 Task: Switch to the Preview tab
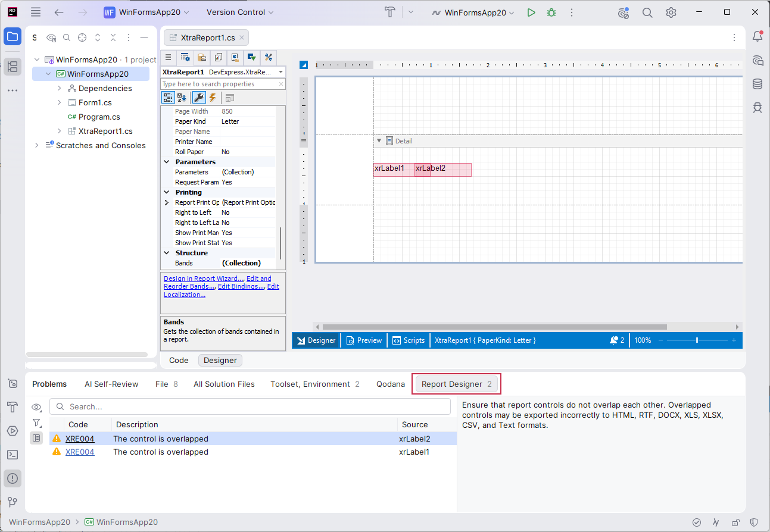pyautogui.click(x=364, y=340)
